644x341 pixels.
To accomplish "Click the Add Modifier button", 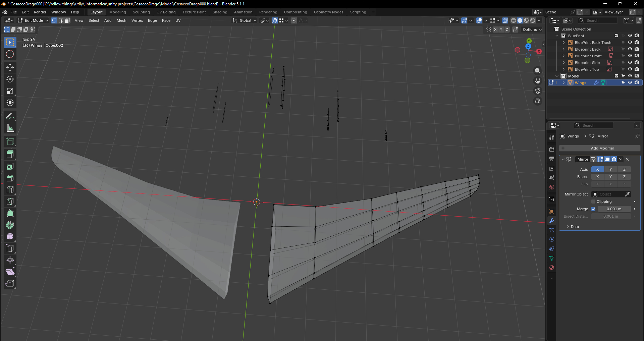I will point(600,148).
